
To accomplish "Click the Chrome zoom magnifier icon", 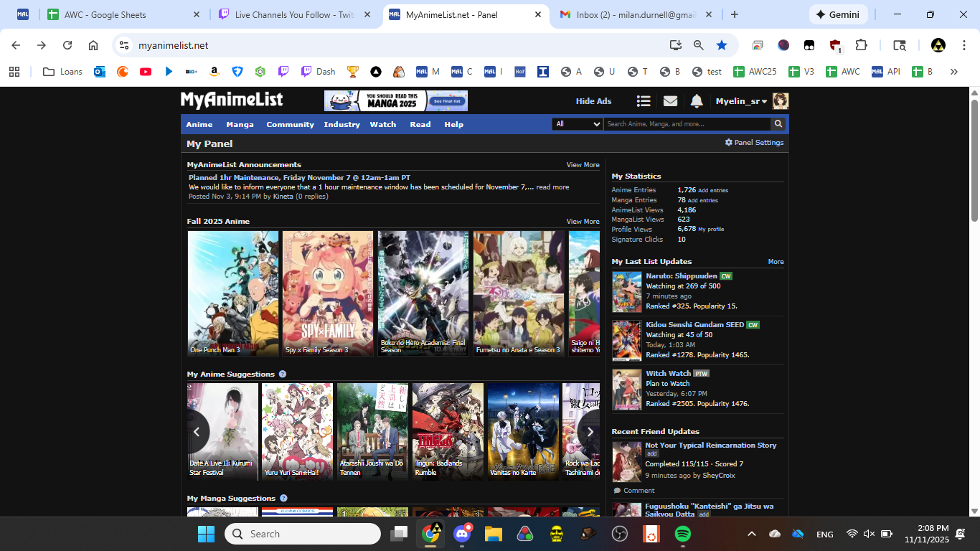I will pyautogui.click(x=698, y=45).
